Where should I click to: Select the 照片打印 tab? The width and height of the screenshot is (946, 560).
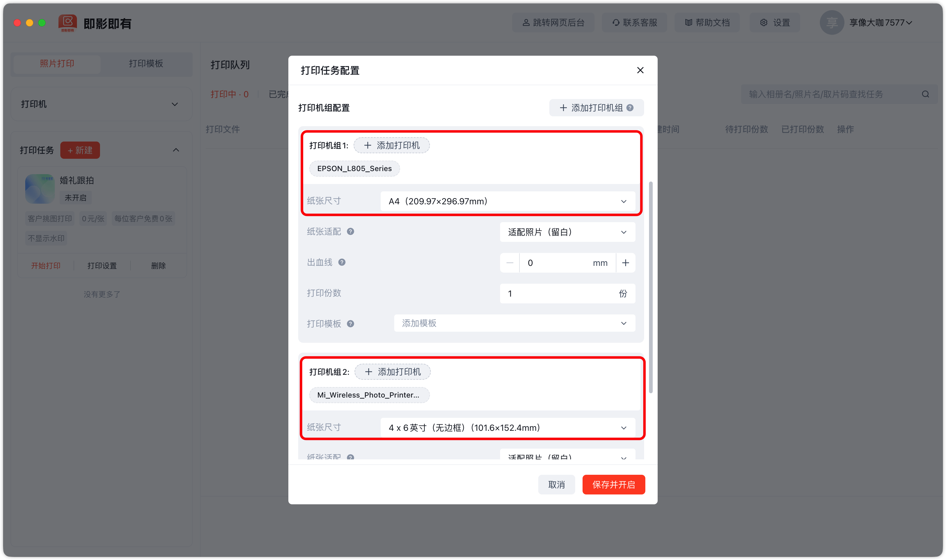coord(57,63)
